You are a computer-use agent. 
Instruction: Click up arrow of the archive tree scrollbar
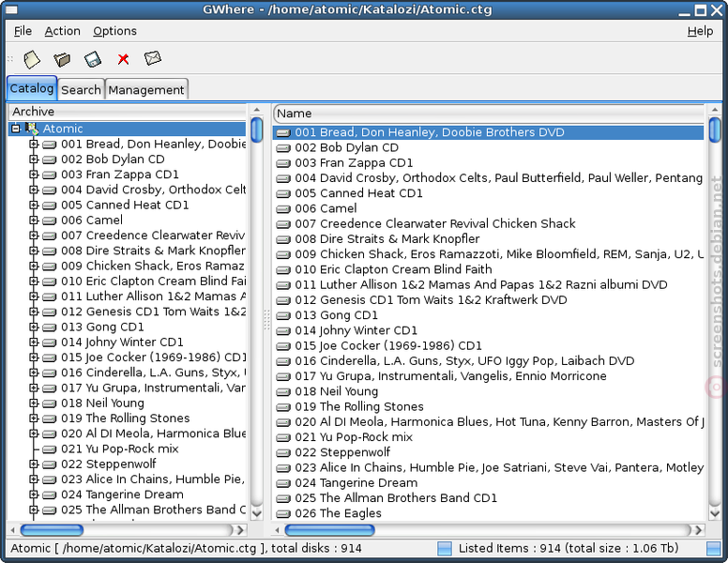click(257, 110)
